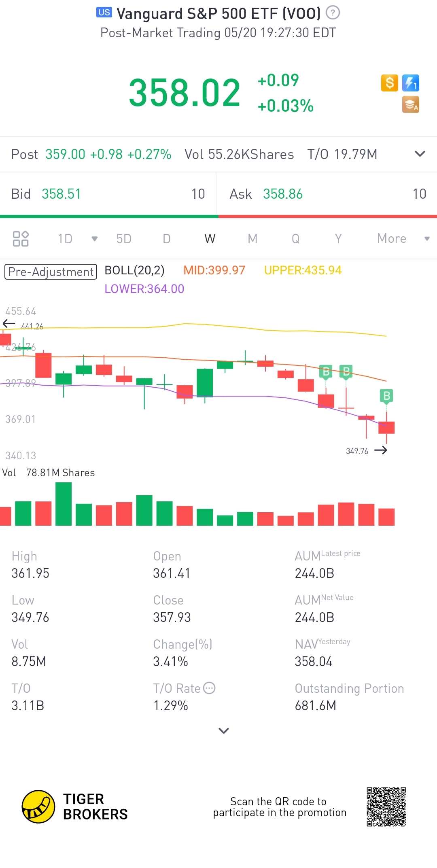Select the 5D chart tab
The width and height of the screenshot is (437, 868).
pyautogui.click(x=124, y=239)
